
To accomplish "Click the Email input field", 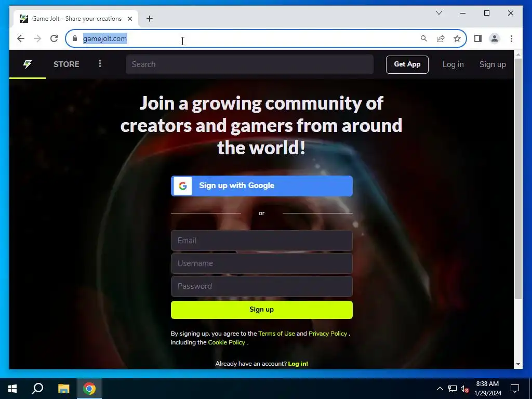I will coord(262,241).
